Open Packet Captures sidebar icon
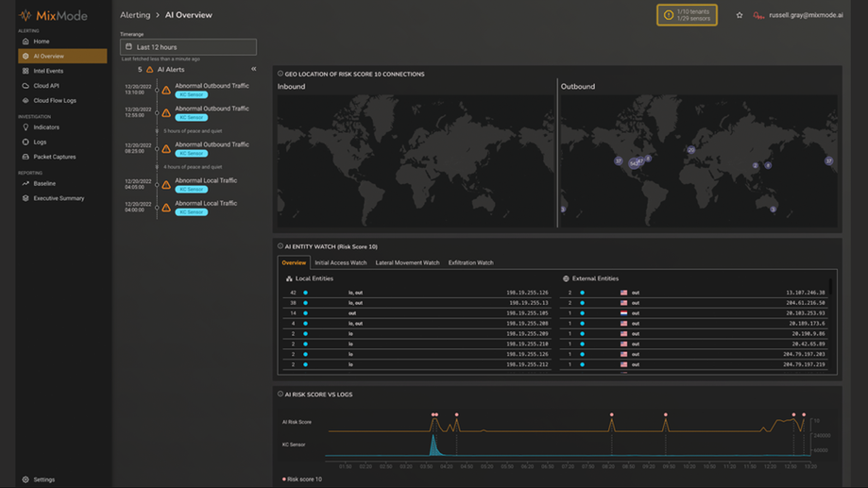This screenshot has width=868, height=488. coord(26,157)
